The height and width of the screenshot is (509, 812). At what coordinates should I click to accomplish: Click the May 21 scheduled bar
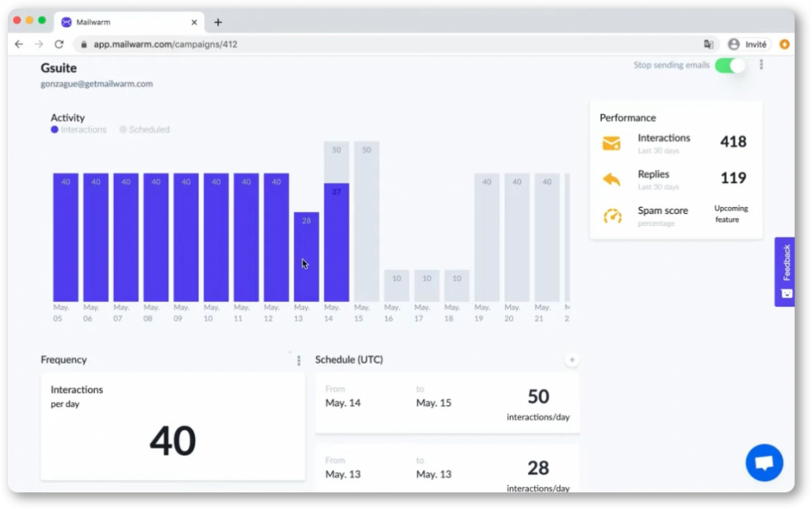[547, 237]
